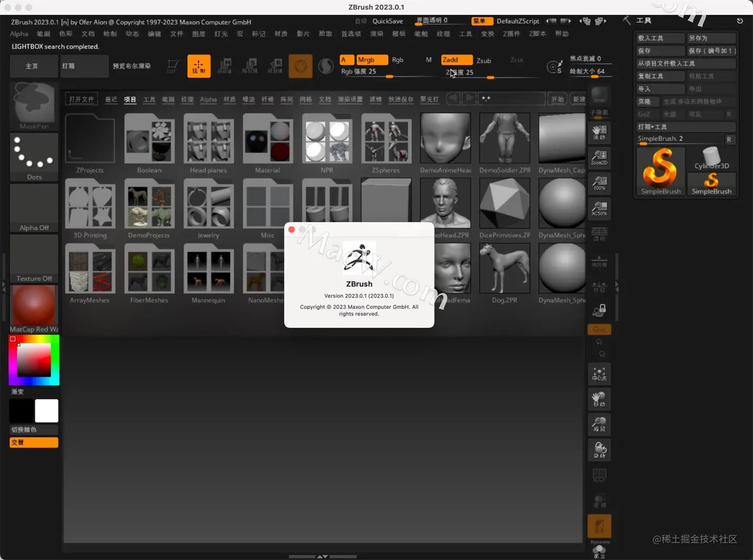Click the floor grid icon

(x=599, y=260)
